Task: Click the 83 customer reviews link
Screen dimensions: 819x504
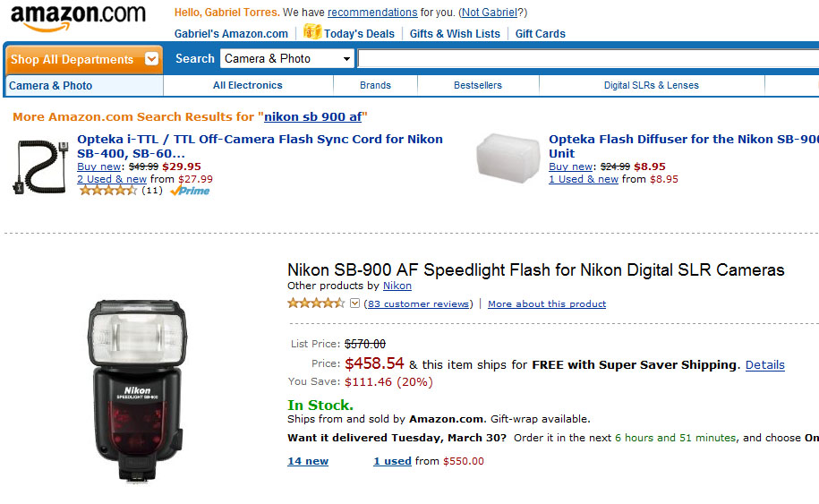Action: (x=418, y=304)
